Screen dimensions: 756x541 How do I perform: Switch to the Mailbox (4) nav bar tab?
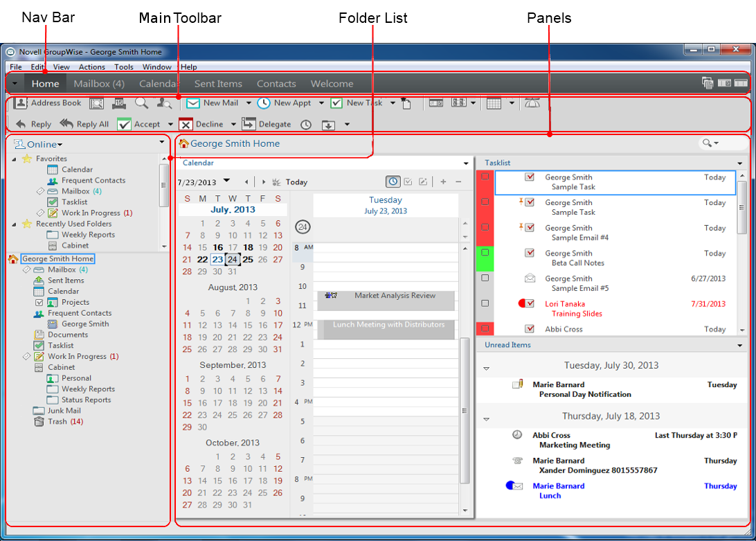point(99,84)
